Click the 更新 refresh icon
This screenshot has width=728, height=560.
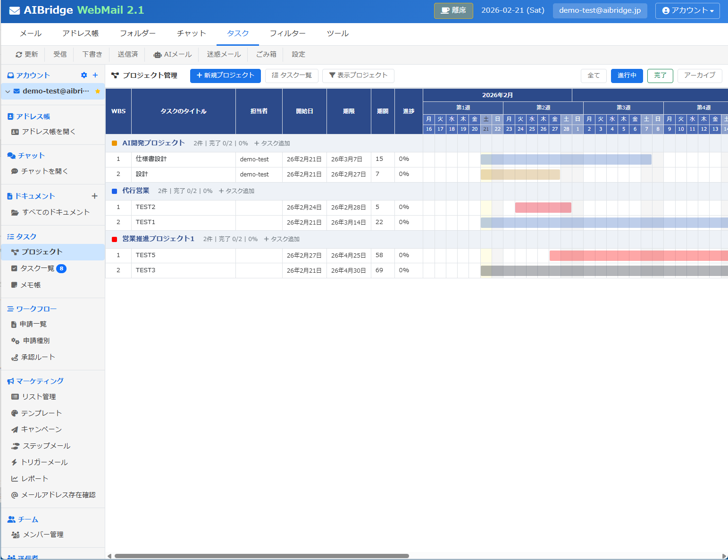click(19, 54)
